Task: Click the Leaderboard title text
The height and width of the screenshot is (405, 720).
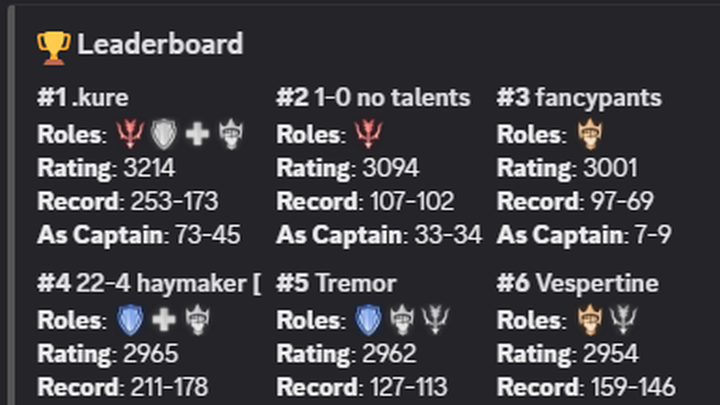Action: [160, 45]
